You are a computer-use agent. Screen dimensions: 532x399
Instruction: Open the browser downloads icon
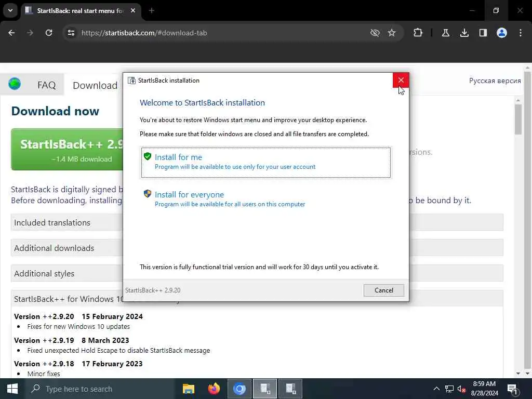click(x=464, y=33)
